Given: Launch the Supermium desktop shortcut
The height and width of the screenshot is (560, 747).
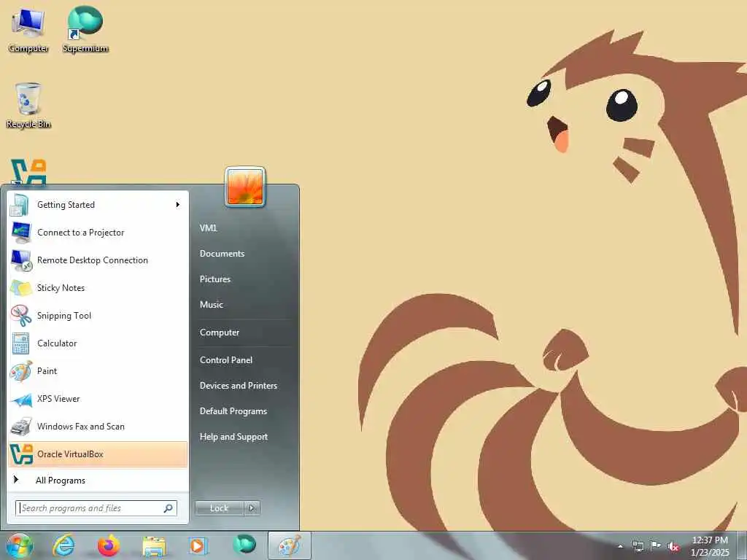Looking at the screenshot, I should tap(85, 29).
